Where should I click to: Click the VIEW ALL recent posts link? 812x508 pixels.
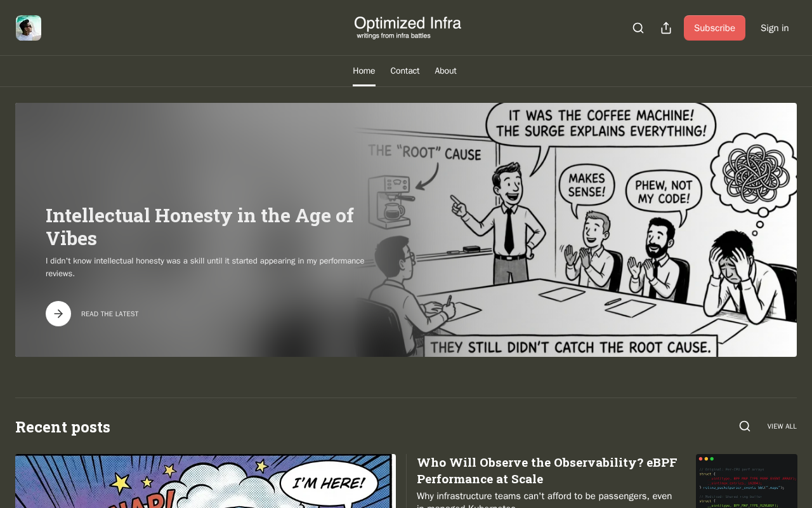click(782, 427)
